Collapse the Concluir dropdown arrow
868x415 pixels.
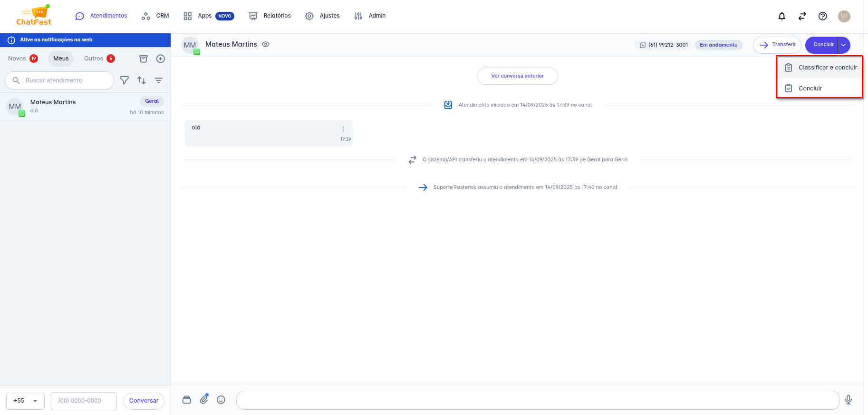843,45
